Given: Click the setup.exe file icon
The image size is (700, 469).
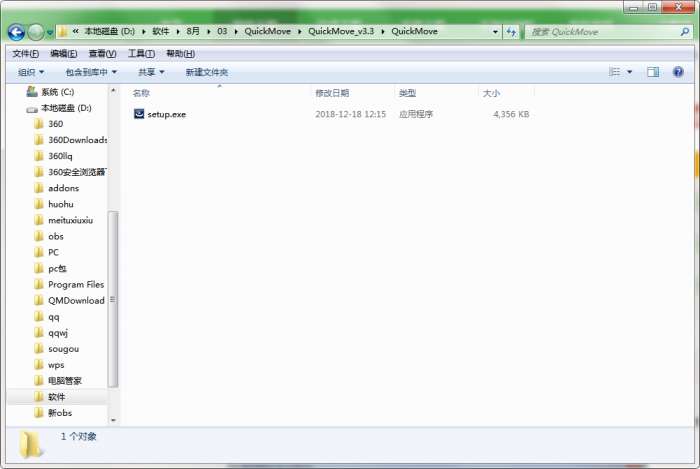Looking at the screenshot, I should pyautogui.click(x=139, y=114).
